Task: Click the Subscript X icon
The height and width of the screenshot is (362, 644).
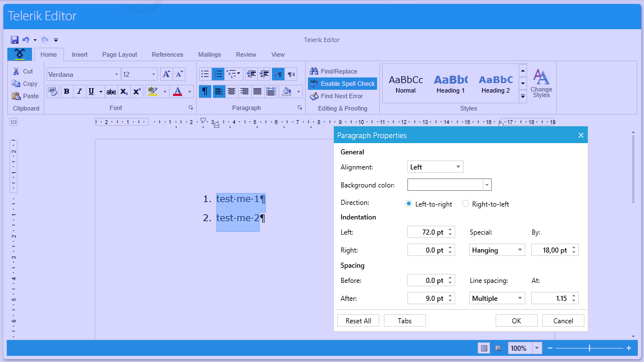Action: 124,91
